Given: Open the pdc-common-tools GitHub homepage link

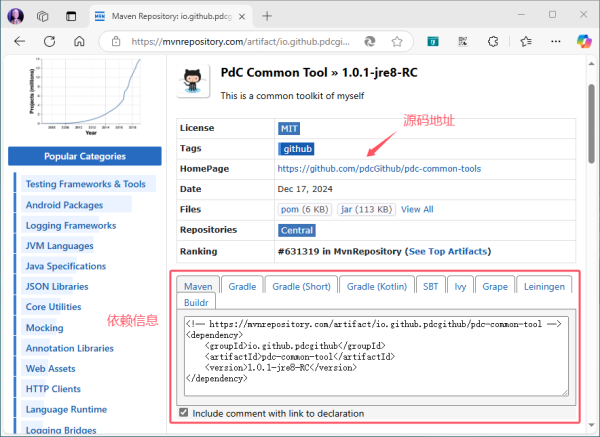Looking at the screenshot, I should point(379,169).
